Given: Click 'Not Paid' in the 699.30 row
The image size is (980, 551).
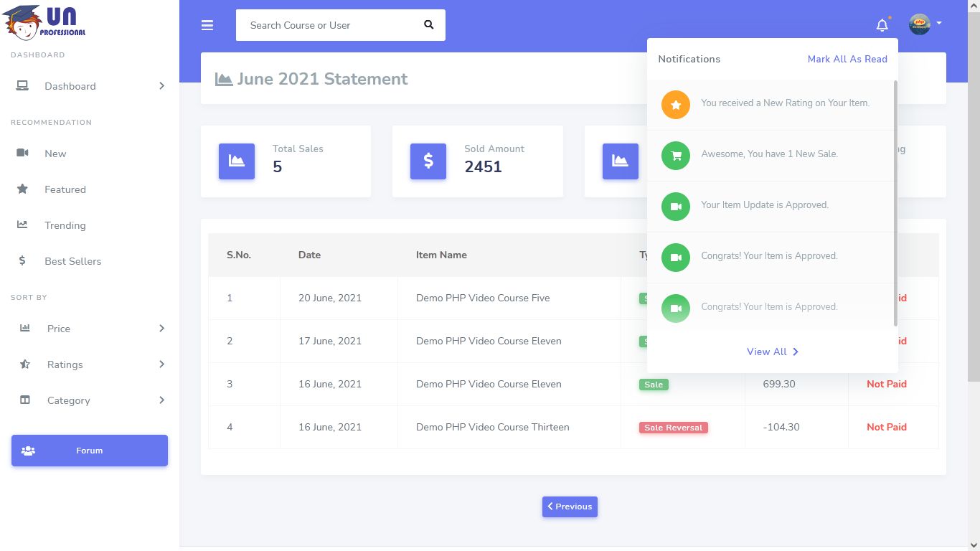Looking at the screenshot, I should coord(887,384).
